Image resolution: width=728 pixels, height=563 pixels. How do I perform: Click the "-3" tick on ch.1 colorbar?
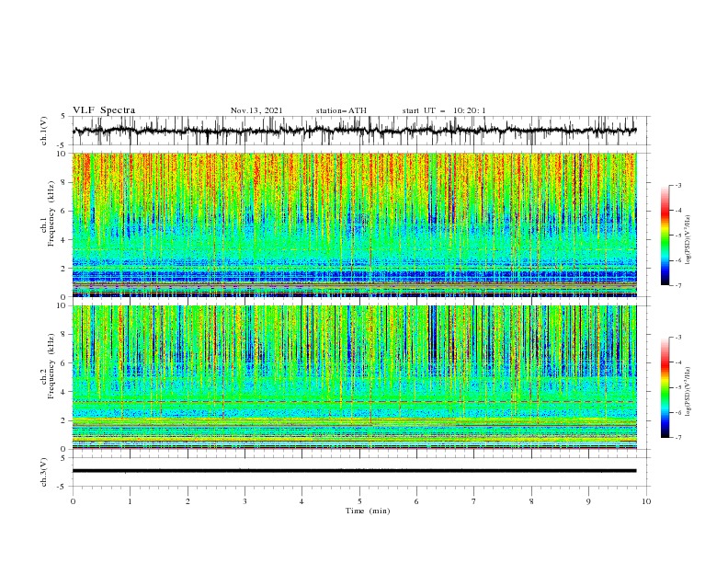coord(677,185)
